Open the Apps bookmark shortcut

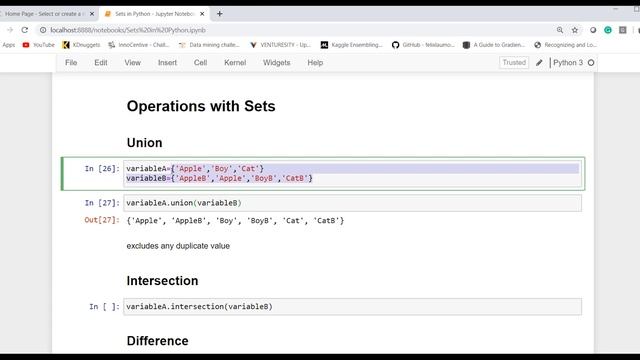[9, 45]
